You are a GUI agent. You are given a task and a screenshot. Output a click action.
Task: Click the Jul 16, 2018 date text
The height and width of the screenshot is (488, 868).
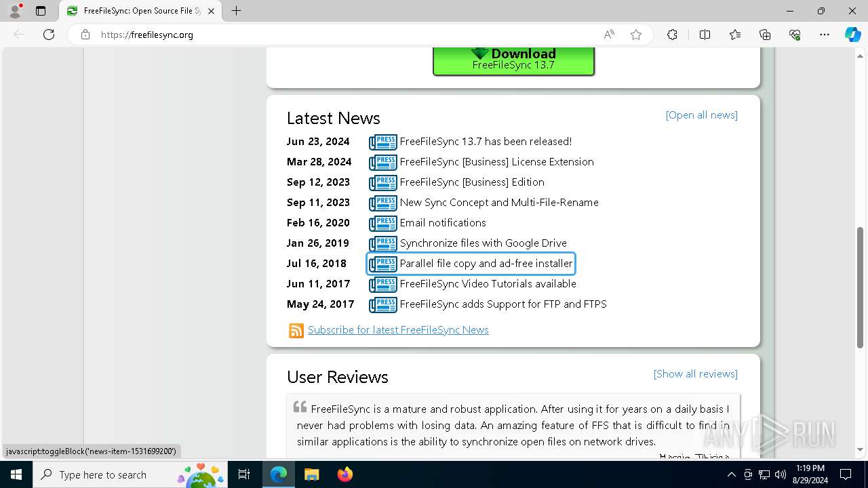click(316, 263)
